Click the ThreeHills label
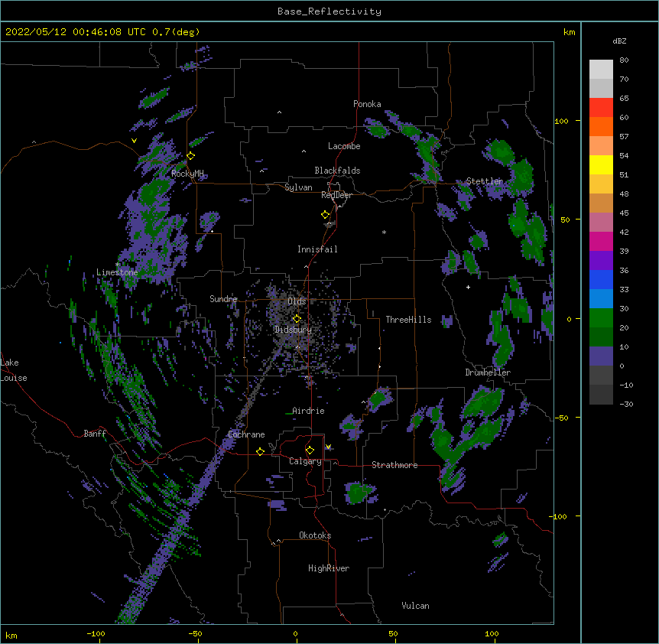 click(408, 320)
